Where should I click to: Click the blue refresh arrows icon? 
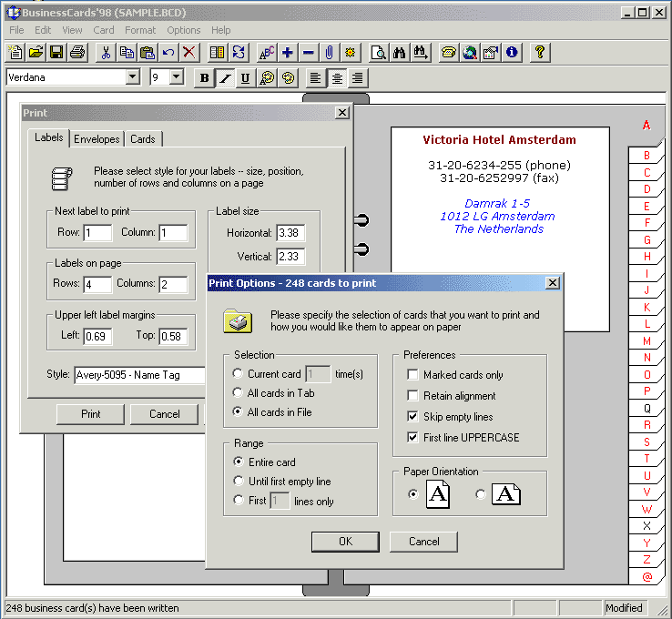(239, 53)
